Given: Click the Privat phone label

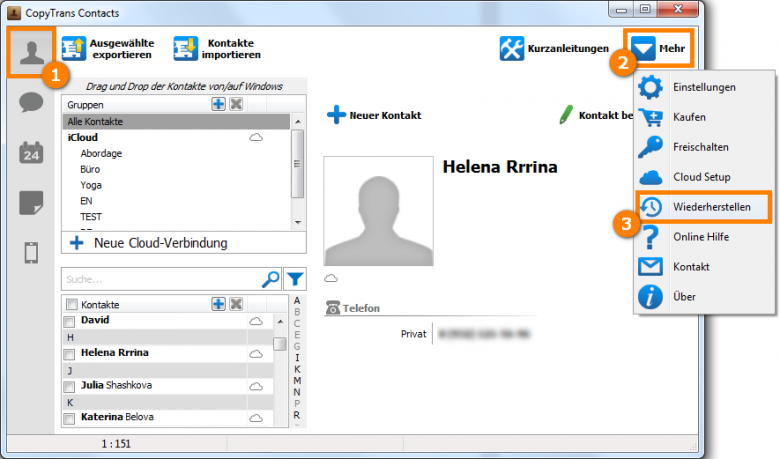Looking at the screenshot, I should pyautogui.click(x=413, y=334).
